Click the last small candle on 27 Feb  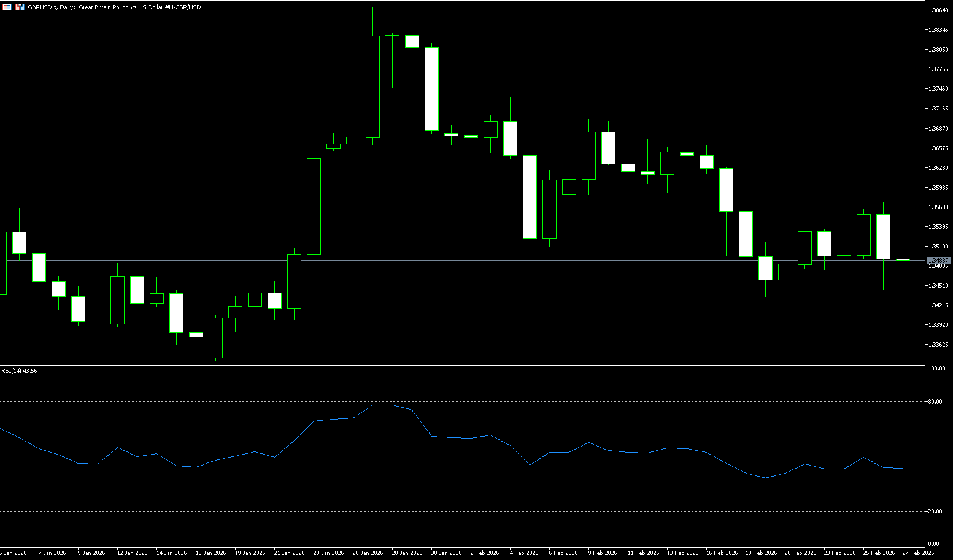click(x=903, y=260)
